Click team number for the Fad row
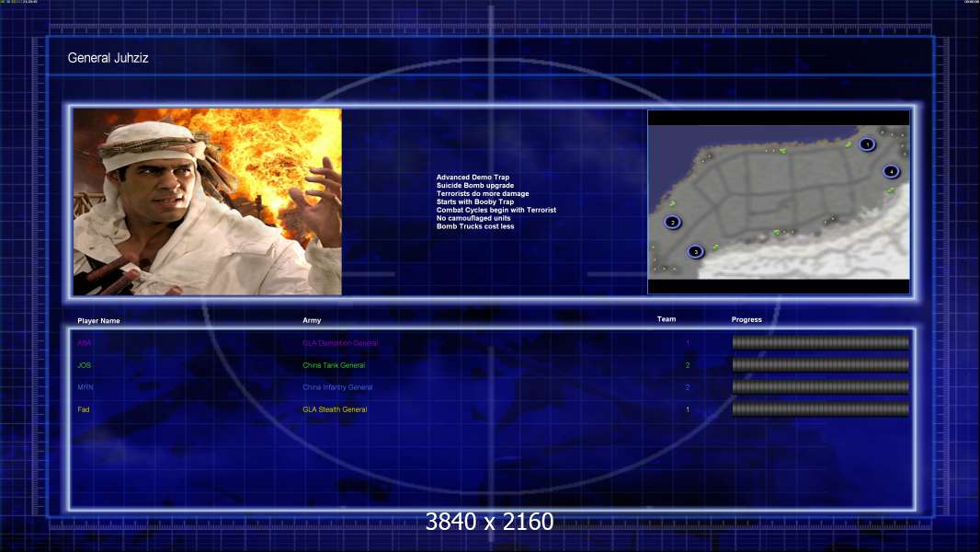 [x=688, y=409]
